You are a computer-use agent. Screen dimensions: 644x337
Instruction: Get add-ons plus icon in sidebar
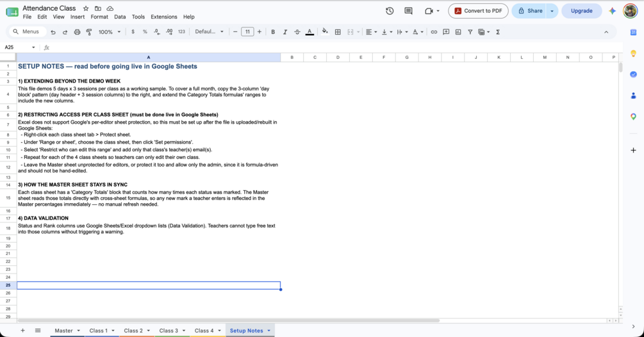click(633, 150)
